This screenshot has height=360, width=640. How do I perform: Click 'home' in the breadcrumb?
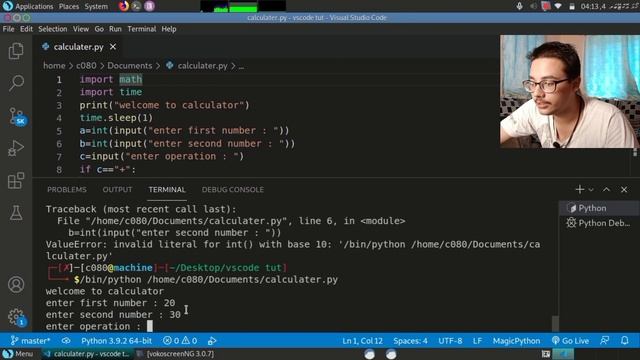(54, 66)
